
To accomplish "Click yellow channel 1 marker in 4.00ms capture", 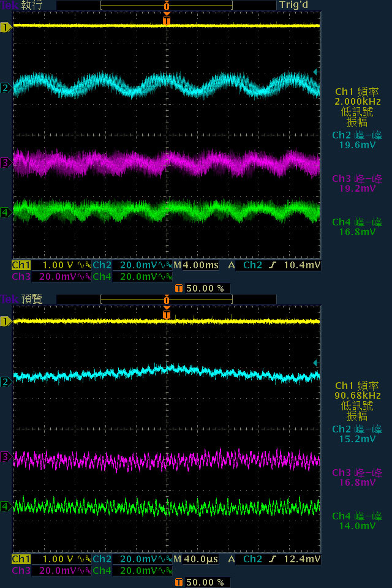I will pos(6,27).
